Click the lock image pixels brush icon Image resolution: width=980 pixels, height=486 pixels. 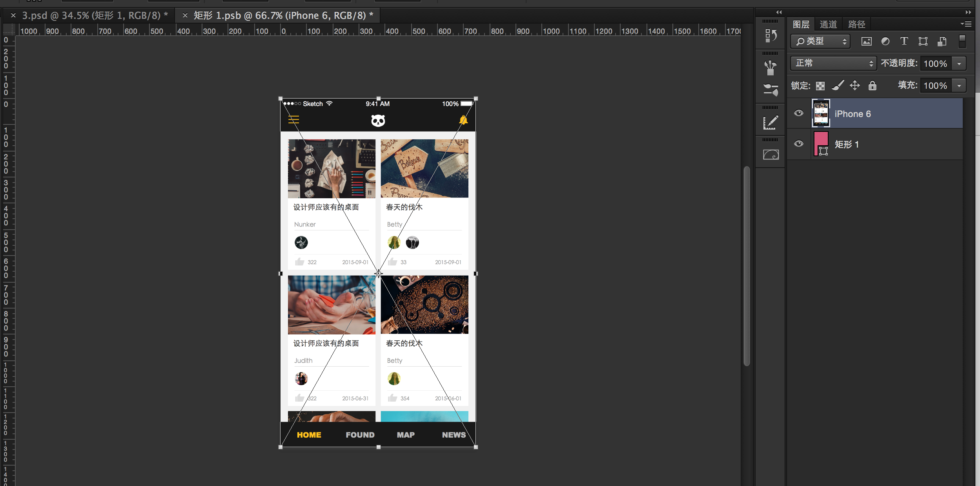pyautogui.click(x=838, y=86)
